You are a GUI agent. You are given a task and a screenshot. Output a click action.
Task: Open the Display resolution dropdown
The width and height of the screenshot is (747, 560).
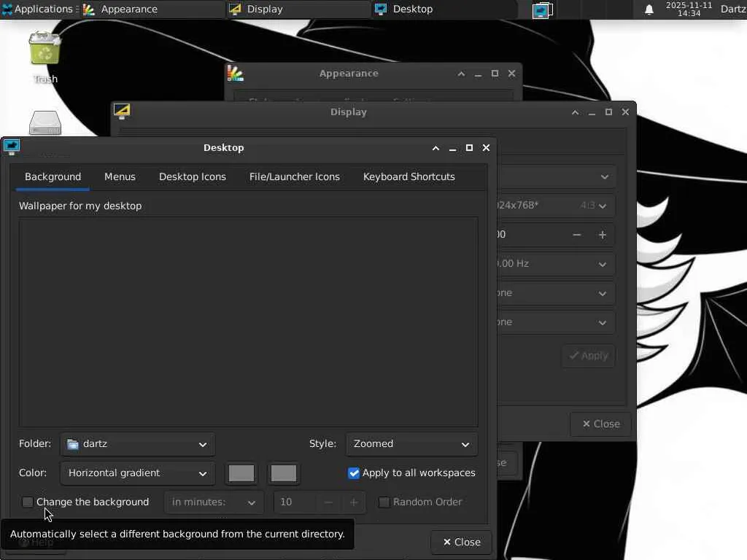(555, 206)
